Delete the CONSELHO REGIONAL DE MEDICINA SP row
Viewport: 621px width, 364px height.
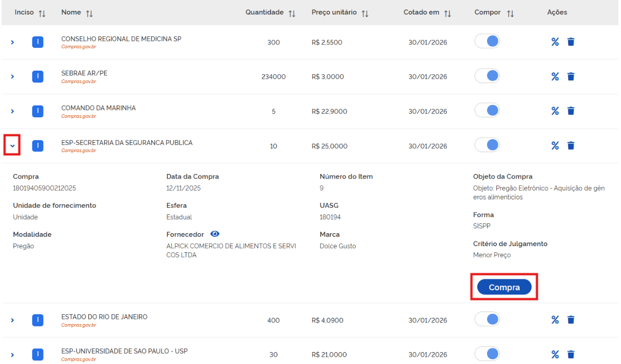click(571, 42)
